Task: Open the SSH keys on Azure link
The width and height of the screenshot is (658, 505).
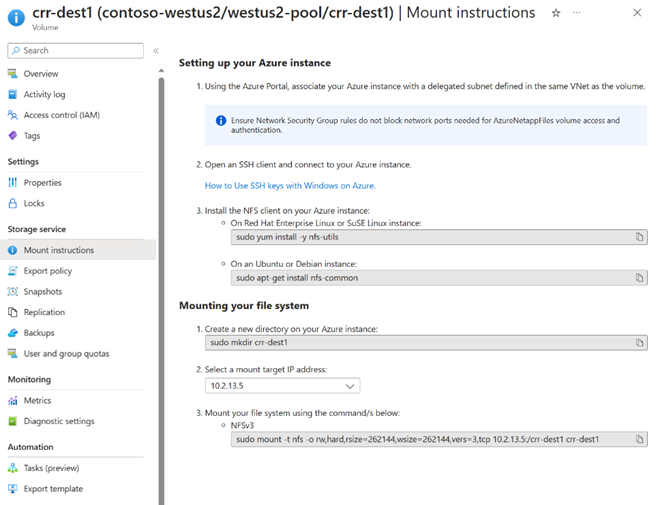Action: 290,185
